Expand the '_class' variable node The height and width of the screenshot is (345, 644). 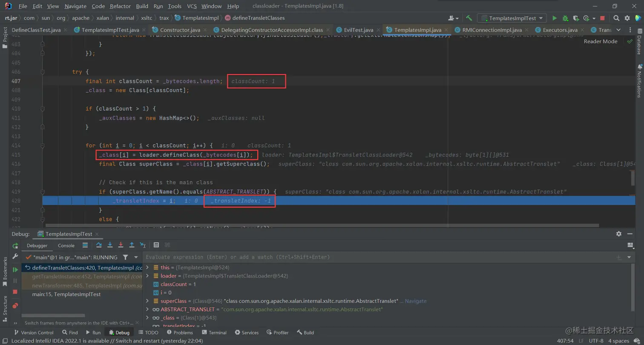pos(147,318)
